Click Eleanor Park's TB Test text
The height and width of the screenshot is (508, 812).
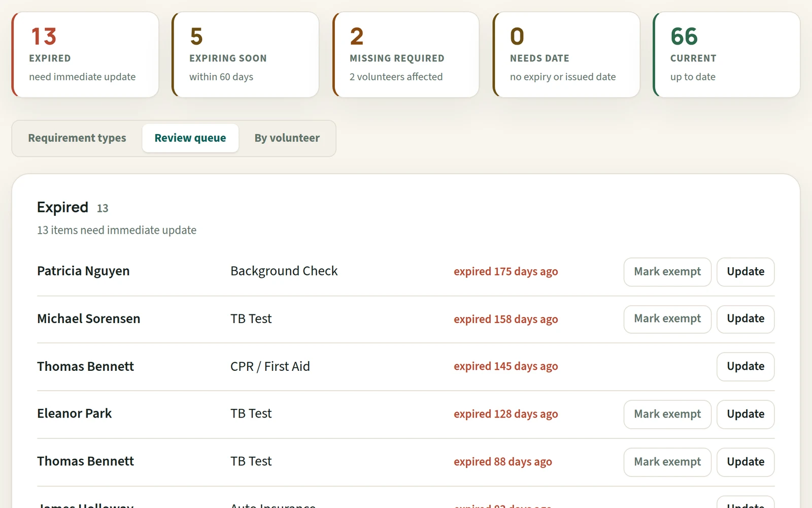pos(251,414)
